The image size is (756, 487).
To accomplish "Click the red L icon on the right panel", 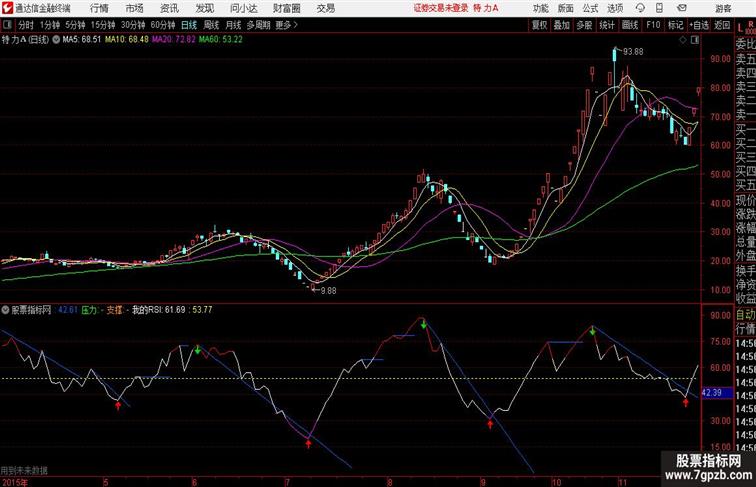I will tap(740, 27).
